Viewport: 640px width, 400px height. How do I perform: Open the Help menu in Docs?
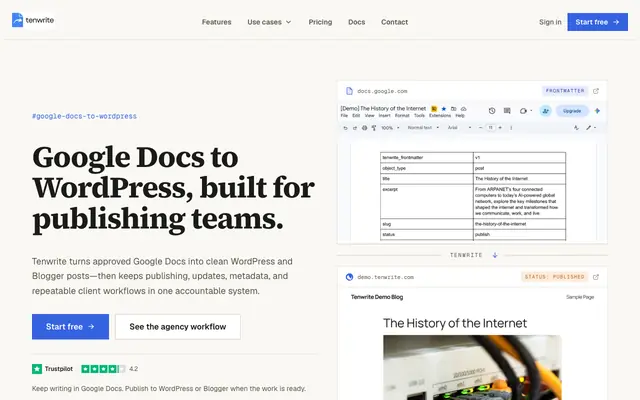click(460, 116)
